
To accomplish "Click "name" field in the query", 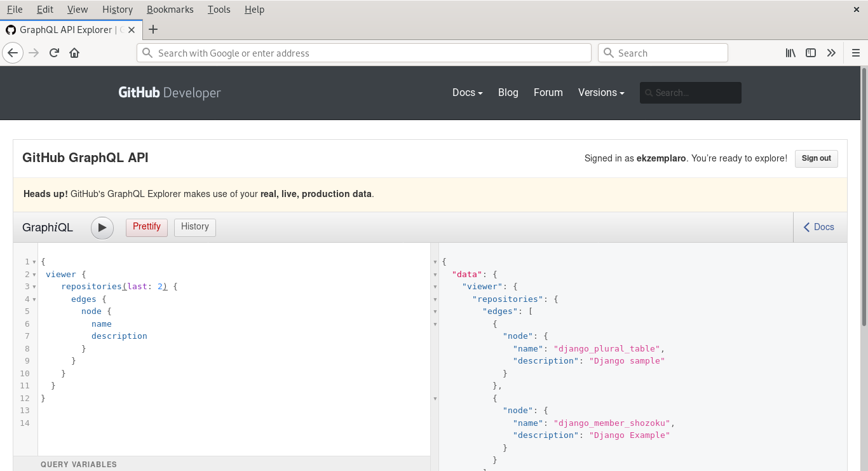I will (102, 324).
